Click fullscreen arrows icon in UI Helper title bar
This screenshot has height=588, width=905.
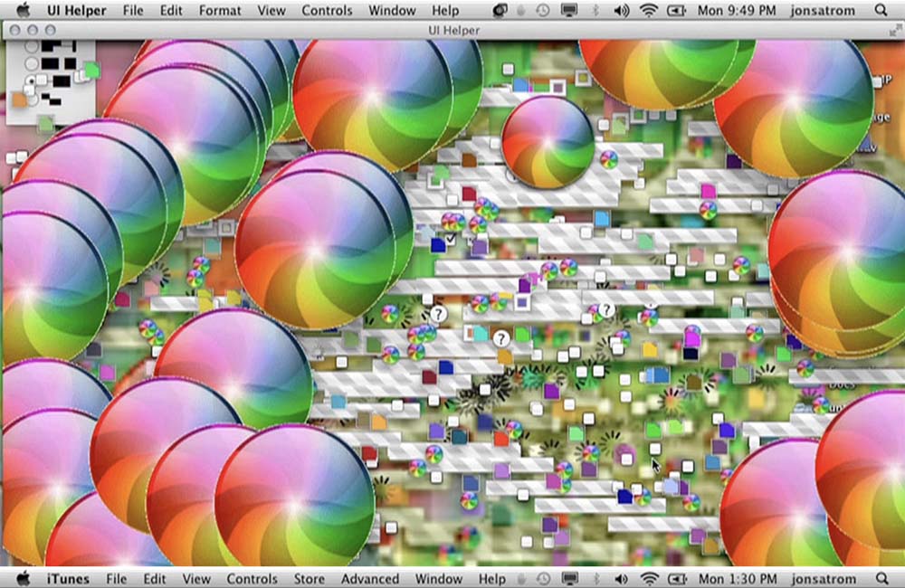pyautogui.click(x=895, y=31)
